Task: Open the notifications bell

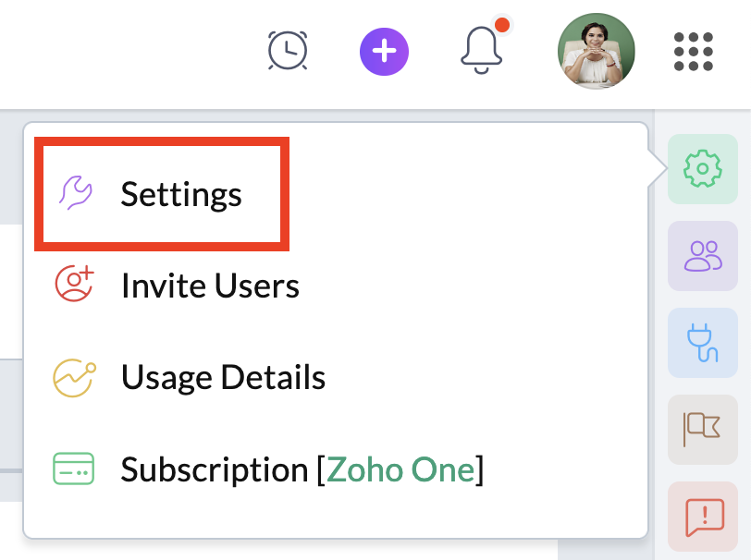Action: pyautogui.click(x=482, y=50)
